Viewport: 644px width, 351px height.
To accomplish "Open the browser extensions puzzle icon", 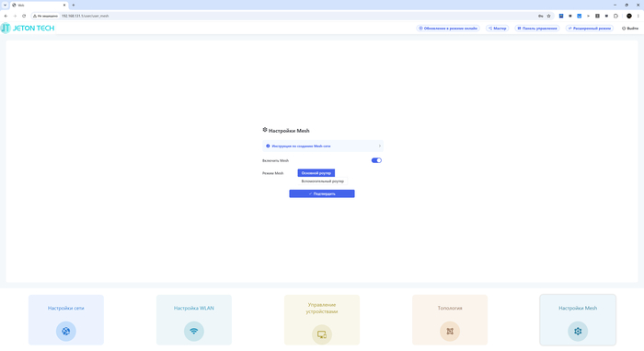I will click(x=615, y=16).
